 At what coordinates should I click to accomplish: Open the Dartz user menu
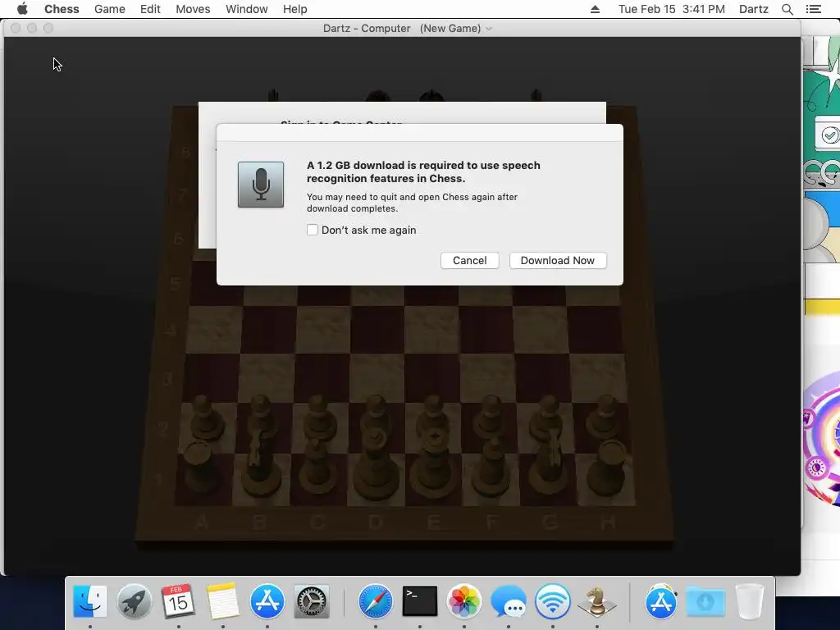coord(753,9)
